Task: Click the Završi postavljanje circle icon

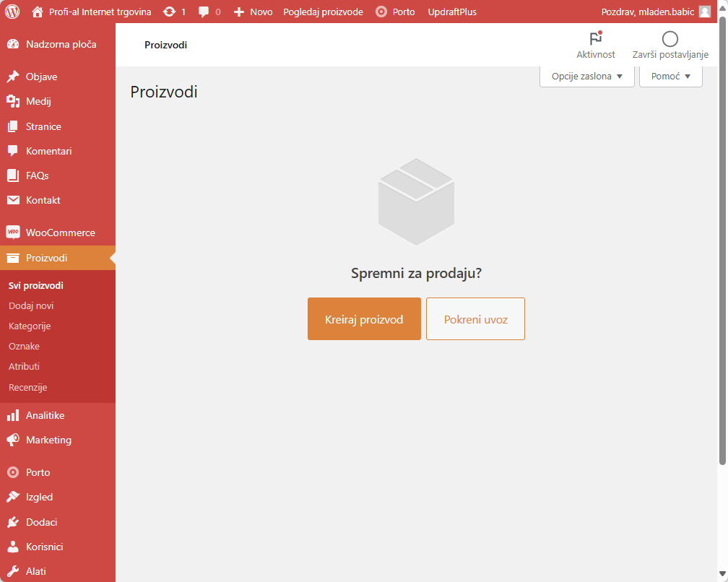Action: (x=670, y=39)
